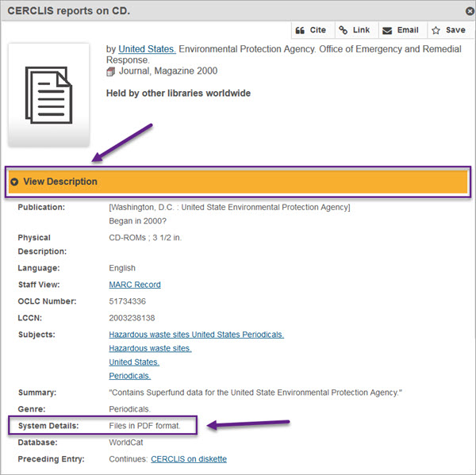Open the United States. subject link
Viewport: 476px width, 475px height.
point(134,362)
